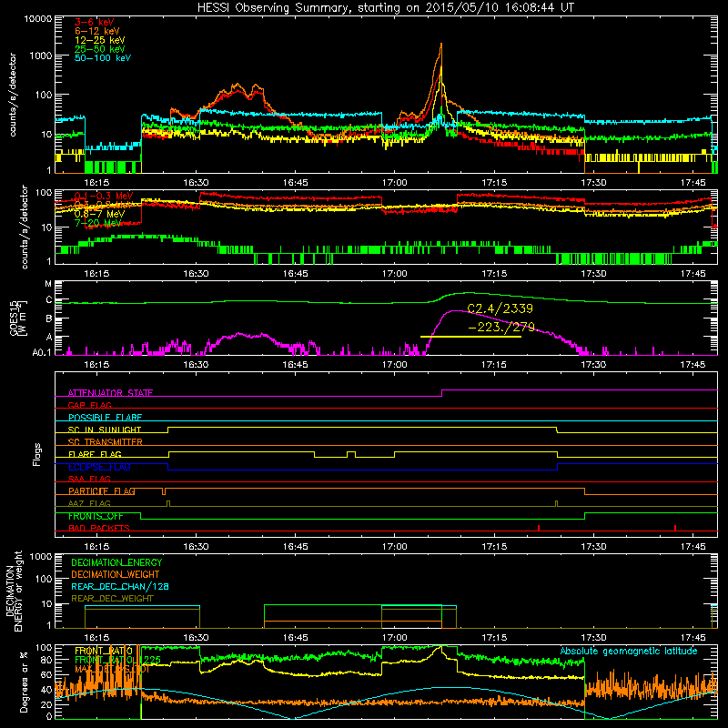The height and width of the screenshot is (728, 728).
Task: Click the "GOES15" axis label
Action: pos(15,317)
